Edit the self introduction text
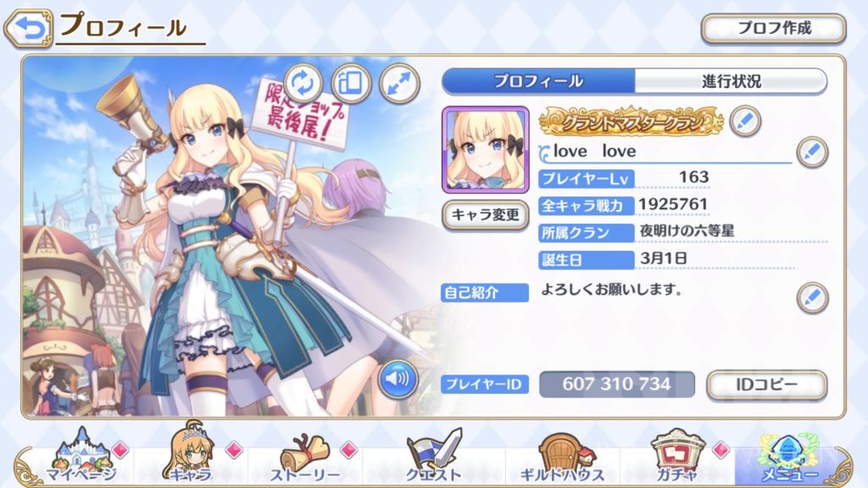This screenshot has height=488, width=868. (812, 297)
